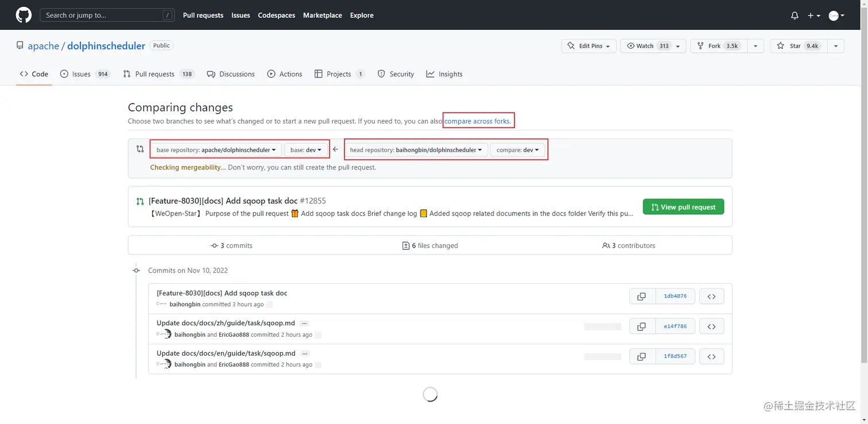Copy full SHA for commit 1db4076
The height and width of the screenshot is (424, 868).
coord(642,296)
